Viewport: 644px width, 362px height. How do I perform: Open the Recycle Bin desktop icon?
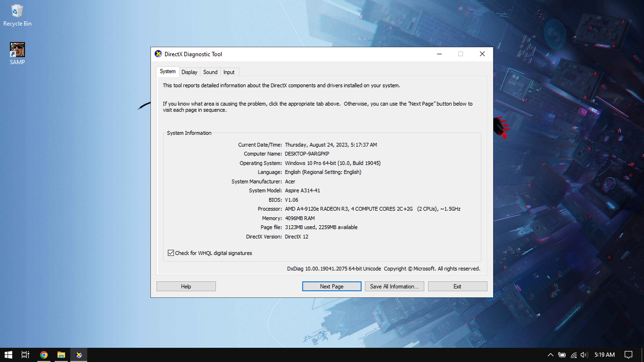[17, 15]
